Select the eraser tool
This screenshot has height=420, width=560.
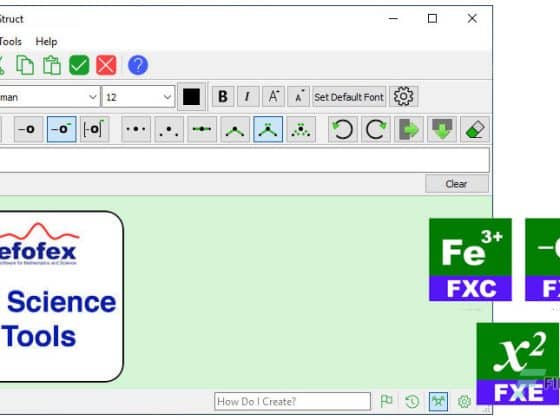click(x=475, y=129)
